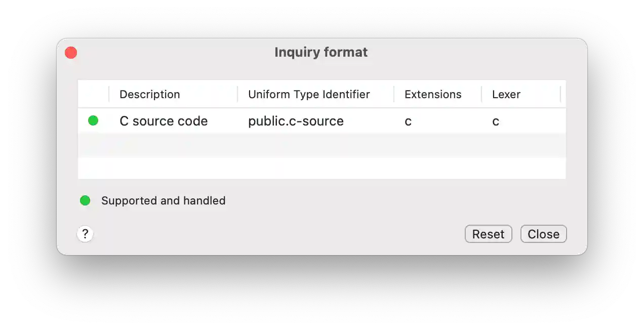The width and height of the screenshot is (644, 330).
Task: Click the Uniform Type Identifier column header
Action: (x=308, y=94)
